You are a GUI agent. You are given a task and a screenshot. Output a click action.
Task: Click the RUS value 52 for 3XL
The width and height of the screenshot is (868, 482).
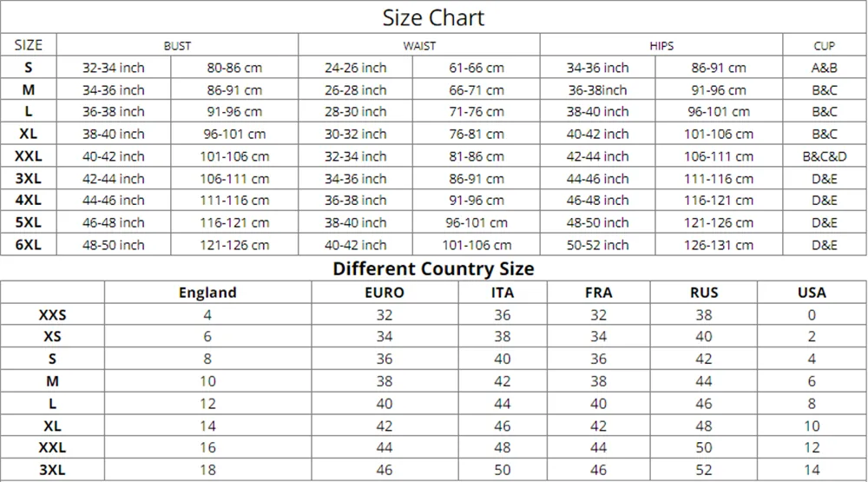[704, 470]
